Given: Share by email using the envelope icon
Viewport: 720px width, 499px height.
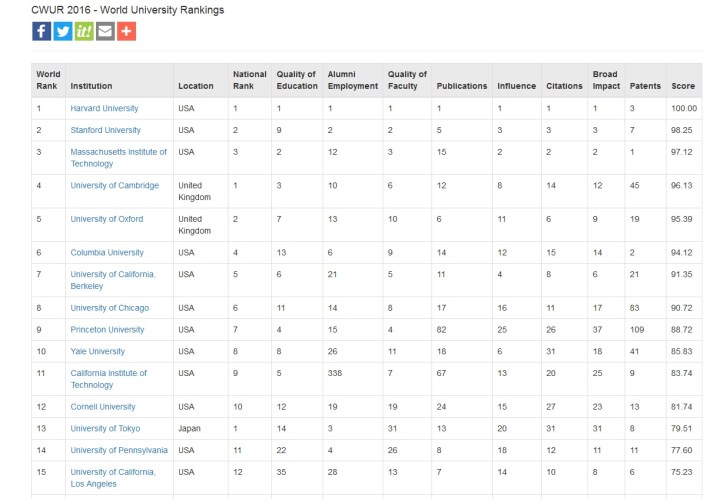Looking at the screenshot, I should coord(105,31).
